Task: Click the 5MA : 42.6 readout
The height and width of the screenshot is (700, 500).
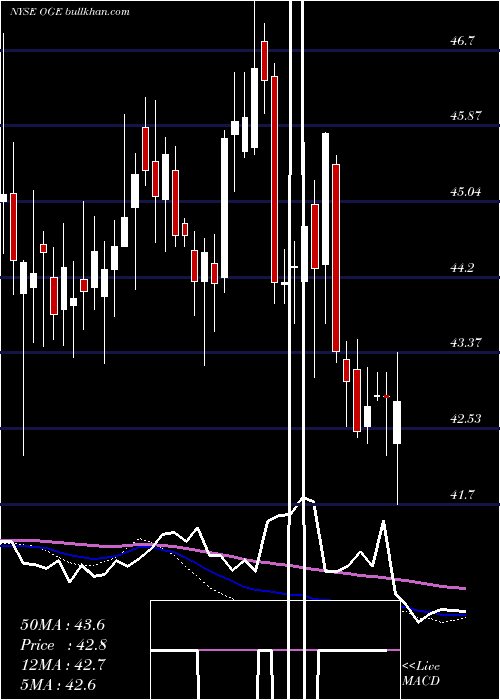Action: tap(58, 684)
